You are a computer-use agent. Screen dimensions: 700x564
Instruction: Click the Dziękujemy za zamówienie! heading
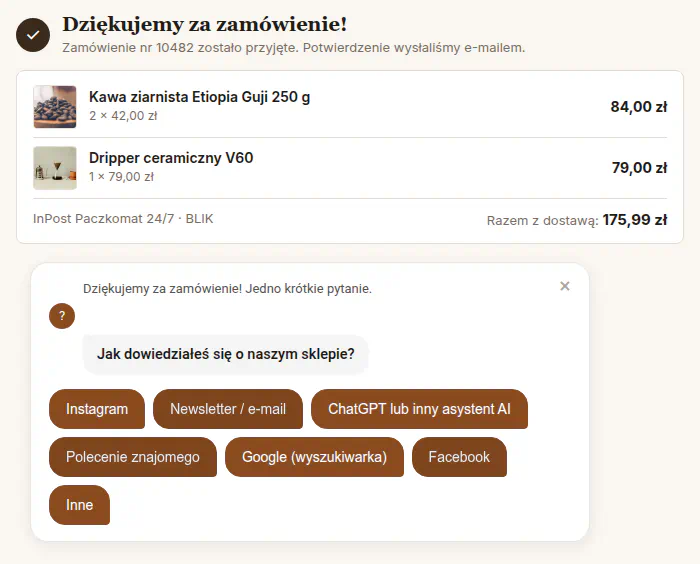(x=204, y=24)
